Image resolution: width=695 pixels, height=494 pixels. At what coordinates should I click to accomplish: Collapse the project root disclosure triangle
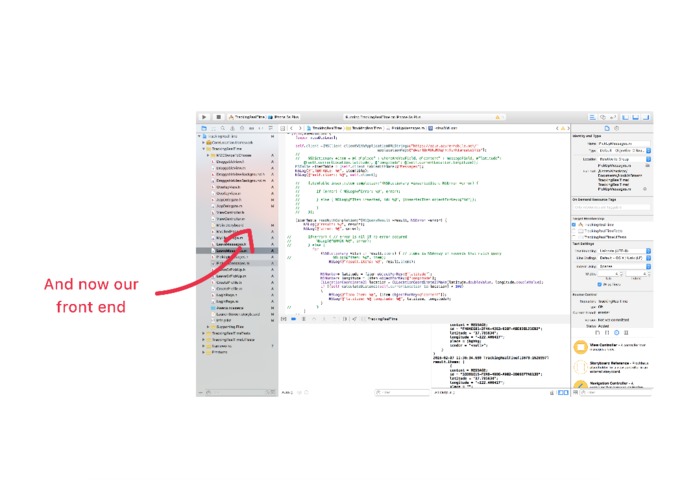(199, 136)
